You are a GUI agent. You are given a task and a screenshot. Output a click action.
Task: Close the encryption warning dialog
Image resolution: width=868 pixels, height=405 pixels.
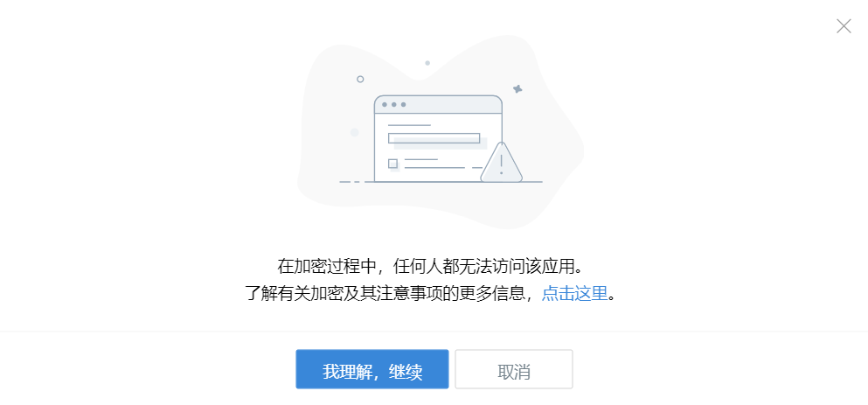tap(844, 26)
